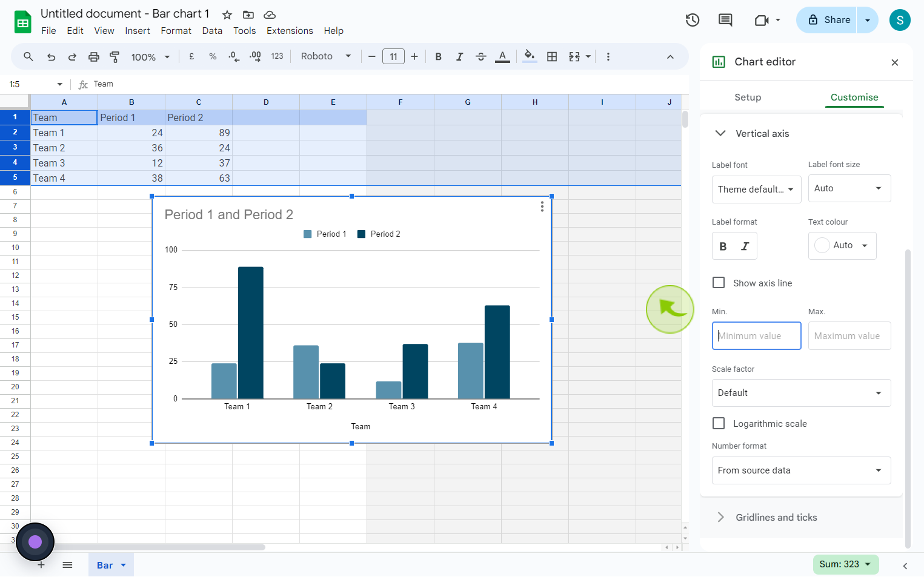The width and height of the screenshot is (924, 577).
Task: Merge cells using toolbar icon
Action: point(574,56)
